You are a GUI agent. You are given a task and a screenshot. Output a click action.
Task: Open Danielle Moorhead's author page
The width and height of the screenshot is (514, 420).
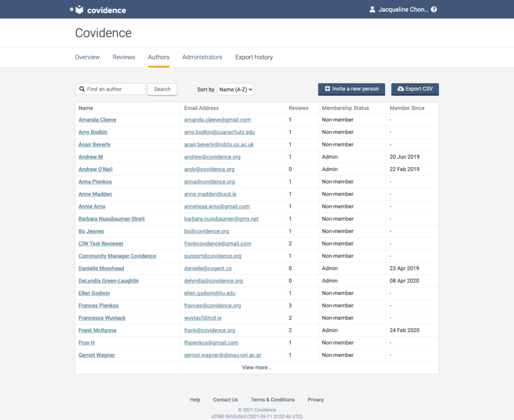coord(101,268)
